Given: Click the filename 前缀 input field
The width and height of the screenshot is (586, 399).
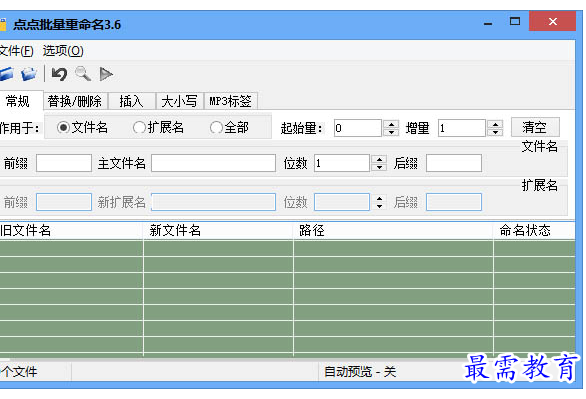Looking at the screenshot, I should click(x=64, y=163).
